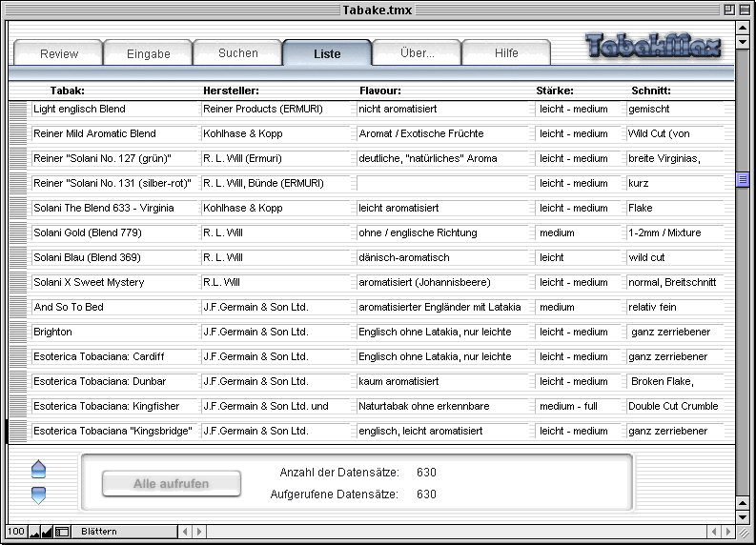Click the 1-2mm / Mixture cut cell
756x545 pixels.
pos(675,232)
